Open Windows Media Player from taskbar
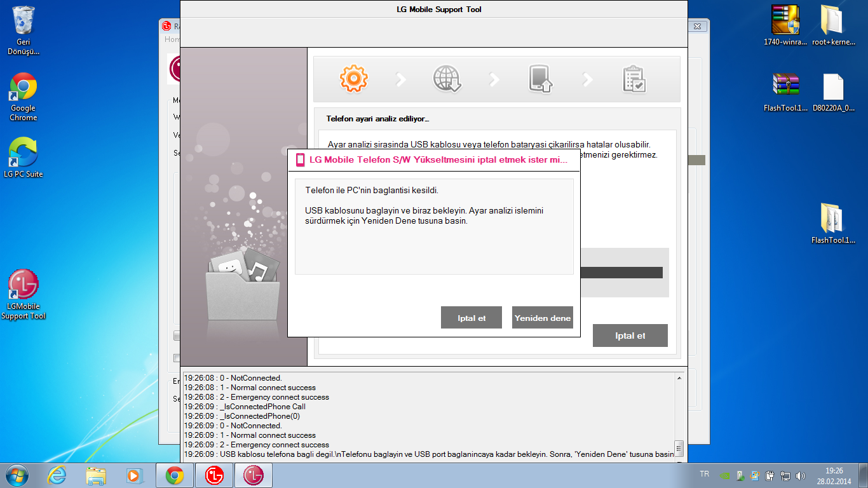 [134, 475]
